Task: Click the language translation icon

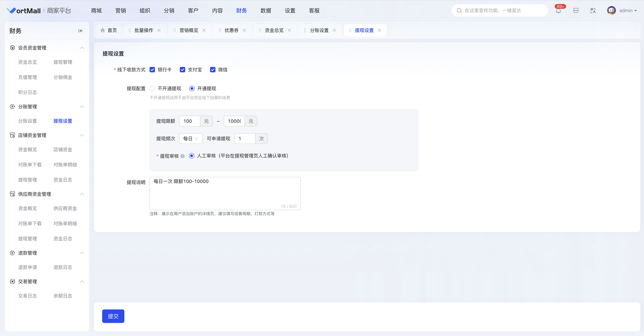Action: pyautogui.click(x=593, y=11)
